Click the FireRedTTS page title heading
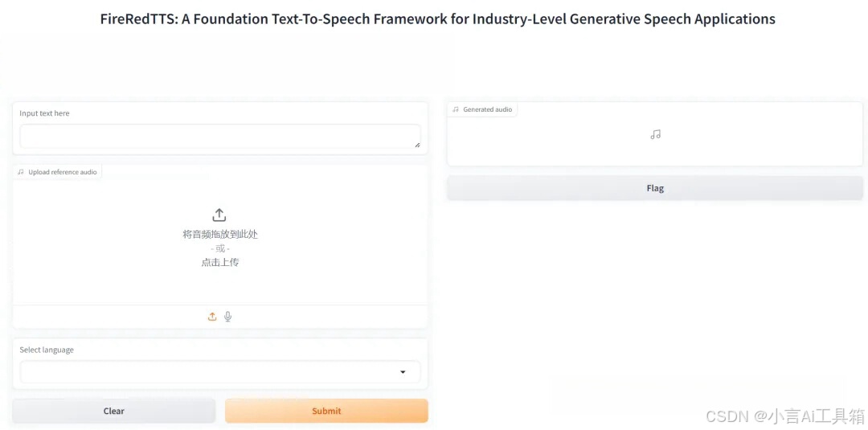The width and height of the screenshot is (868, 430). [437, 19]
